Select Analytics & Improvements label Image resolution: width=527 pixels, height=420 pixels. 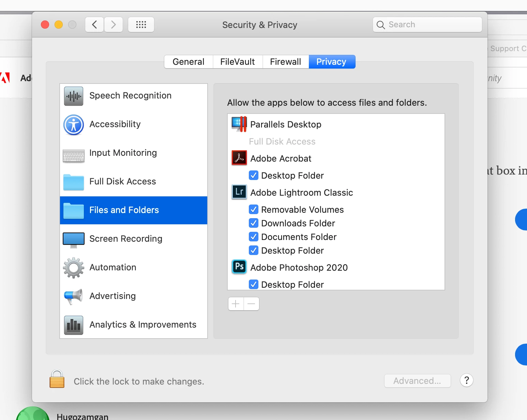pyautogui.click(x=143, y=325)
